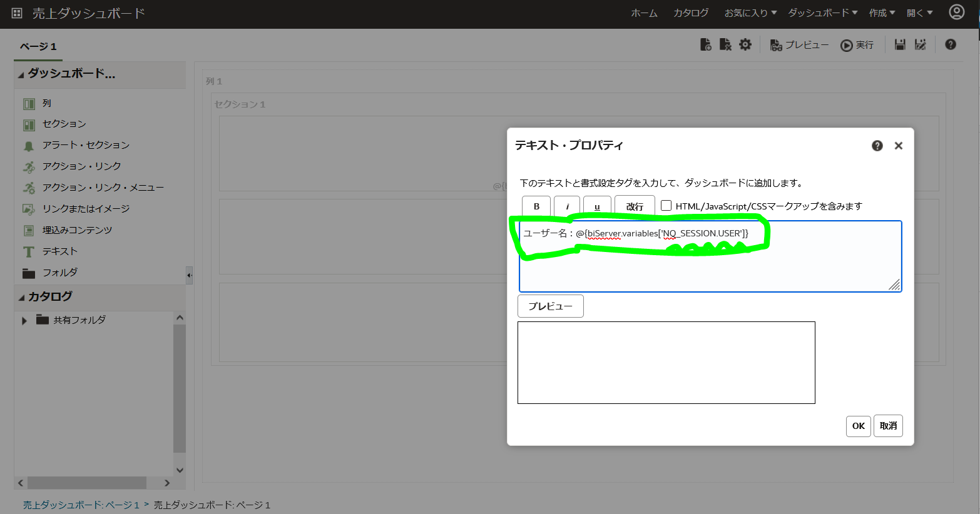Click the プレビュー toolbar button
The height and width of the screenshot is (514, 980).
799,45
